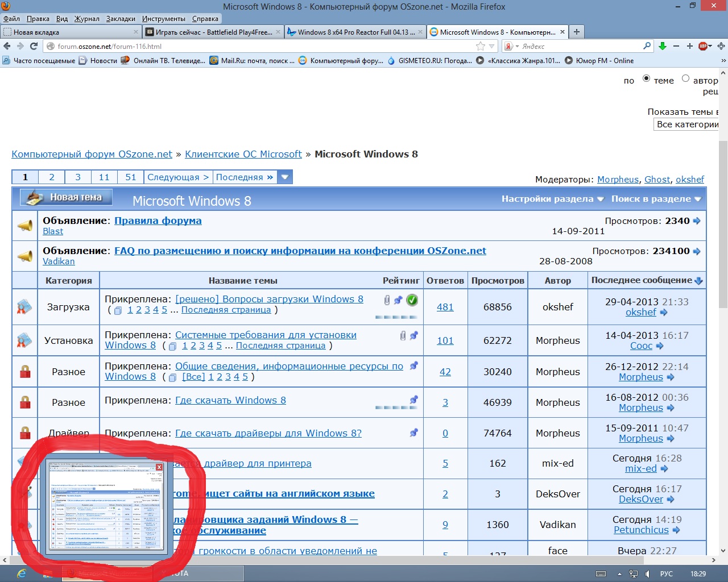
Task: Click the 'Новая тема' button
Action: coord(67,197)
